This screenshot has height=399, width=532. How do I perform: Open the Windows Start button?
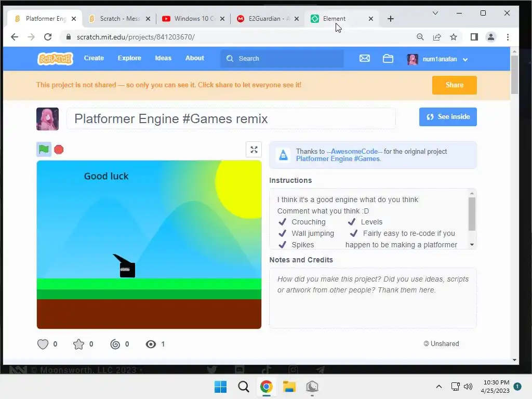coord(220,387)
